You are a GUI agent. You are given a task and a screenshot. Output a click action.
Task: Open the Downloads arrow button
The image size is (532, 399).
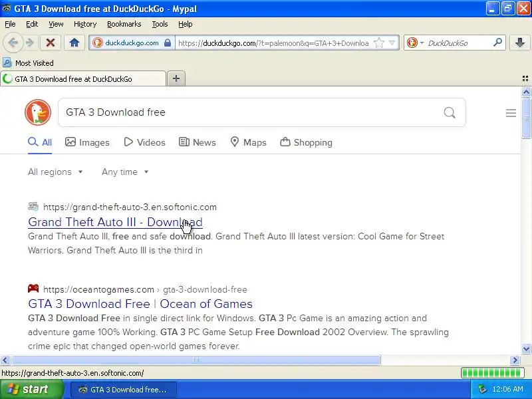(x=519, y=43)
